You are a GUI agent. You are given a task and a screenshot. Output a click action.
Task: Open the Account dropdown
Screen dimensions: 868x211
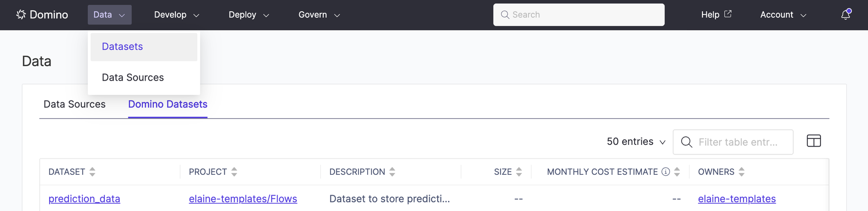click(783, 14)
